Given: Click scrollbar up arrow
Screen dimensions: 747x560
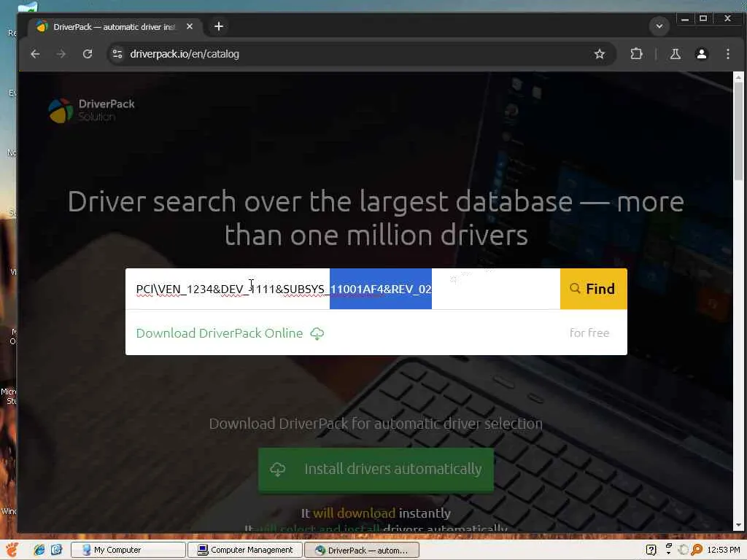Looking at the screenshot, I should [738, 77].
